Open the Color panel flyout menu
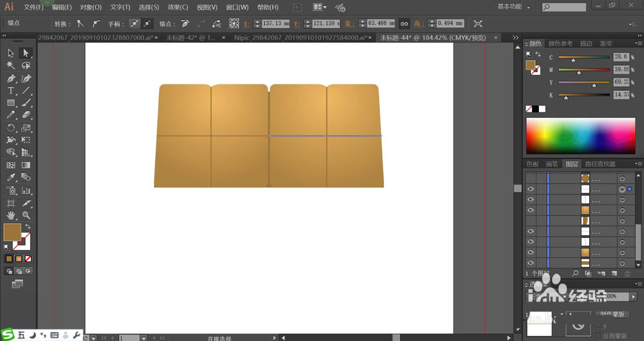This screenshot has height=341, width=644. [638, 43]
